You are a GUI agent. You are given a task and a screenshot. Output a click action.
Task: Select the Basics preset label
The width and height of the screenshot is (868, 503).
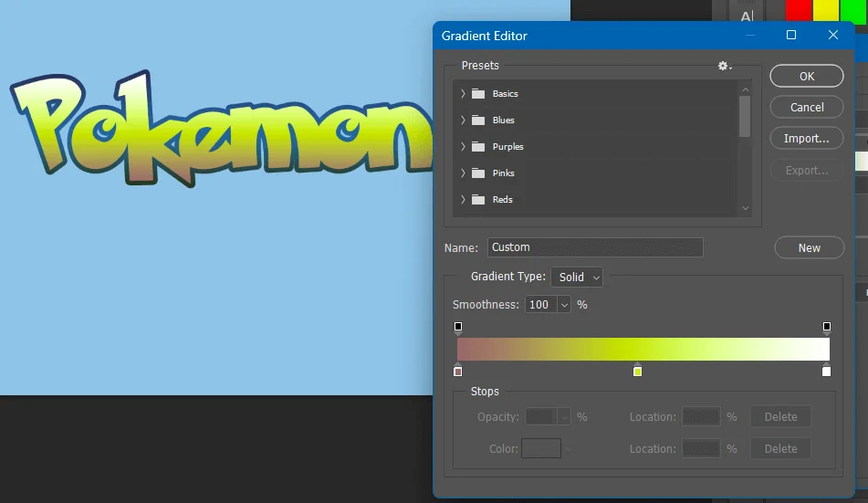tap(506, 94)
